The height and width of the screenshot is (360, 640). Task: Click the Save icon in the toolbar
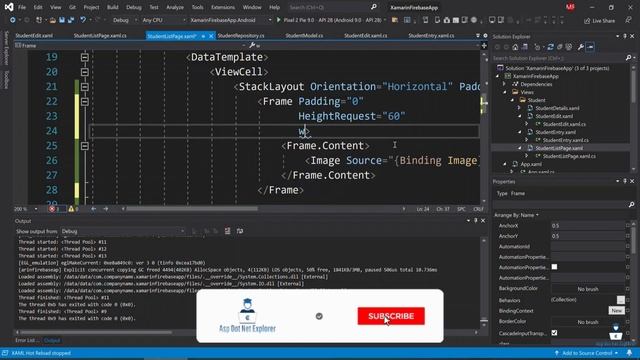[62, 20]
